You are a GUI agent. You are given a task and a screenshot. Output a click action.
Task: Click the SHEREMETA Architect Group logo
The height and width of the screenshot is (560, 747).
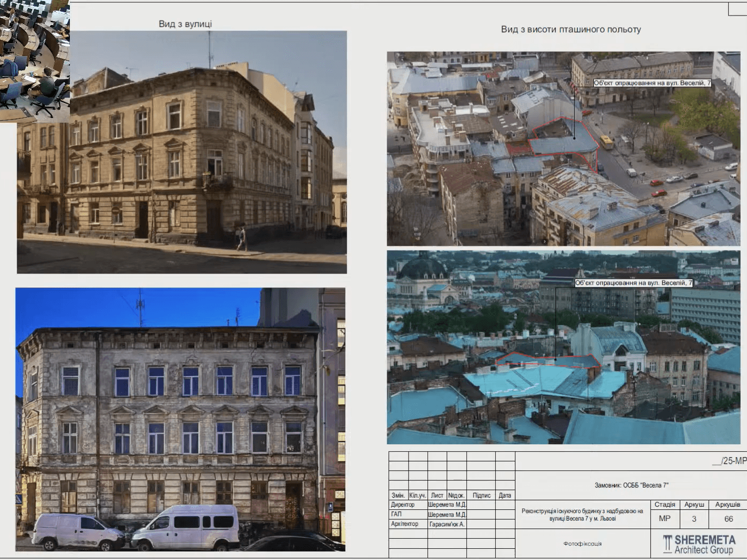point(698,543)
